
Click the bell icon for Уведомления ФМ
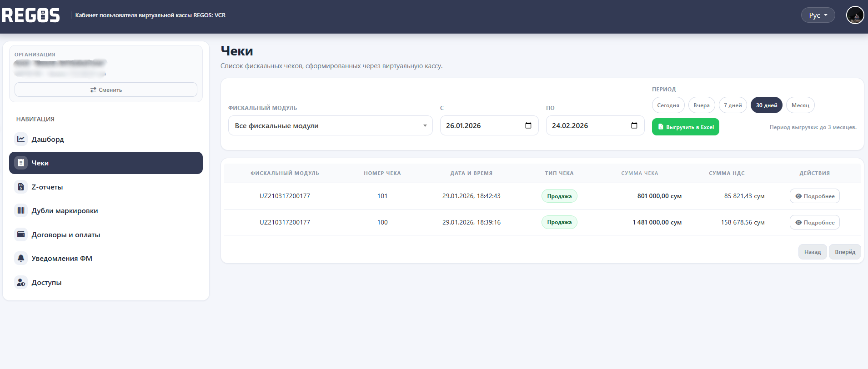(x=21, y=258)
